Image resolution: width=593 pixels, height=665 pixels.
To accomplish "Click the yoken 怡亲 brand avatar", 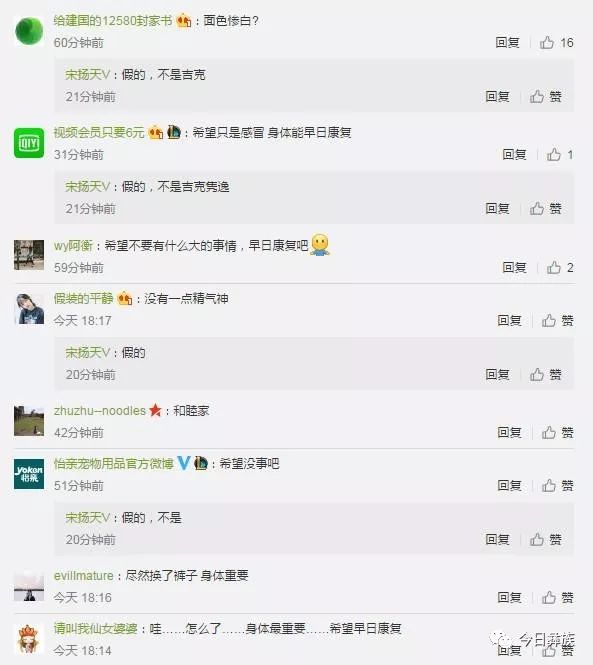I will coord(29,474).
